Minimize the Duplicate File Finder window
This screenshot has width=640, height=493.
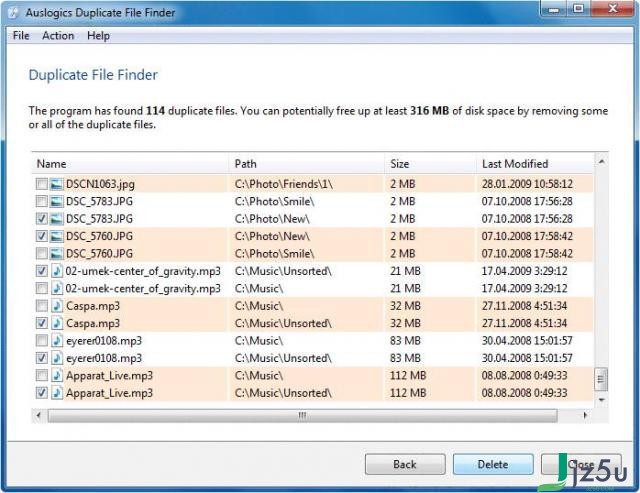[554, 9]
